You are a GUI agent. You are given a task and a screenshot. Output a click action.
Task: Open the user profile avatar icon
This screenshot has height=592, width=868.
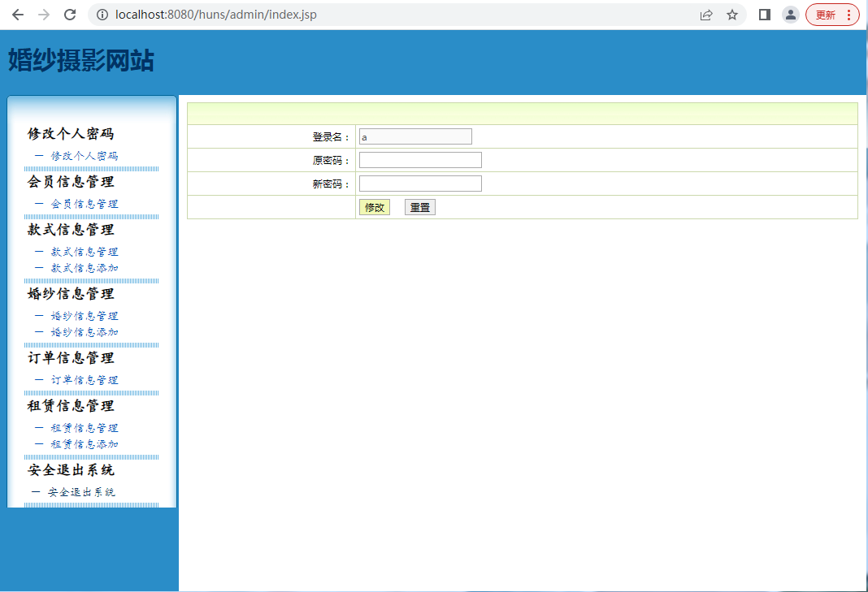pos(790,15)
